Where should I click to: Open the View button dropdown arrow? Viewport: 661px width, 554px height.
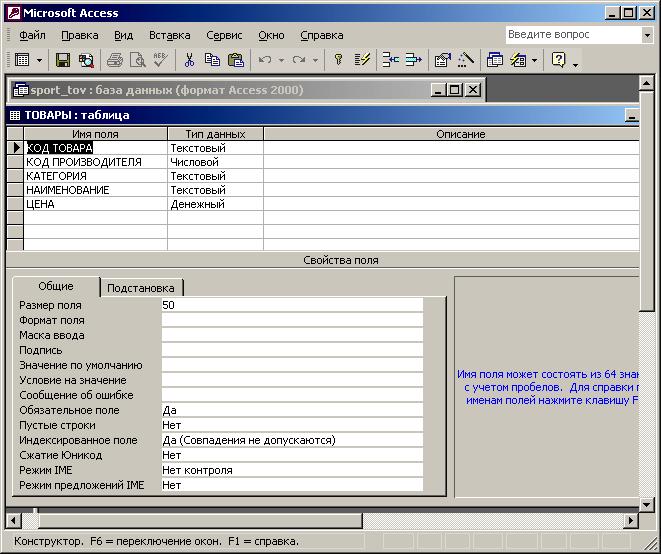click(x=39, y=60)
